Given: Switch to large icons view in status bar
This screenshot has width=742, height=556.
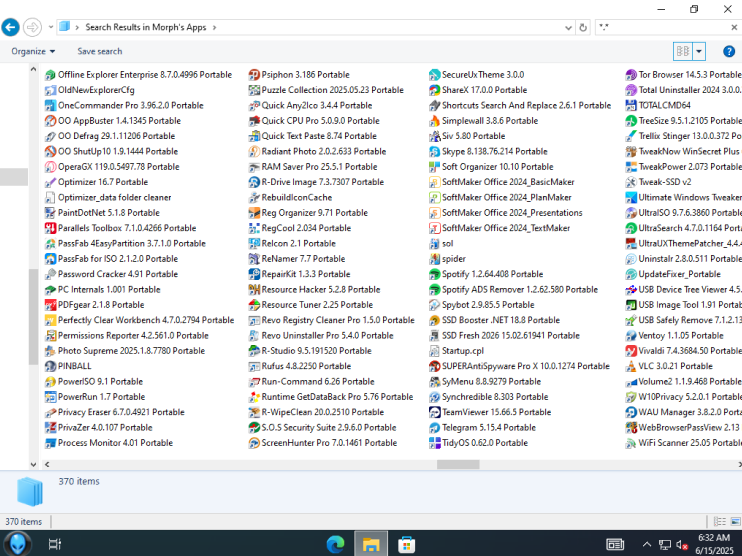Looking at the screenshot, I should pos(735,521).
